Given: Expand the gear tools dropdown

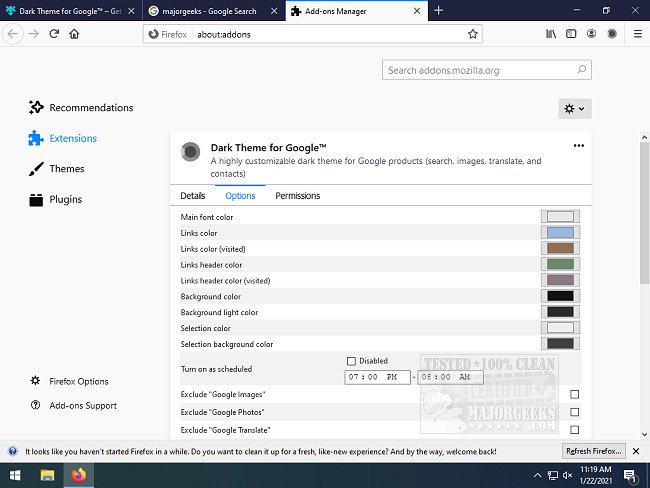Looking at the screenshot, I should (x=574, y=108).
